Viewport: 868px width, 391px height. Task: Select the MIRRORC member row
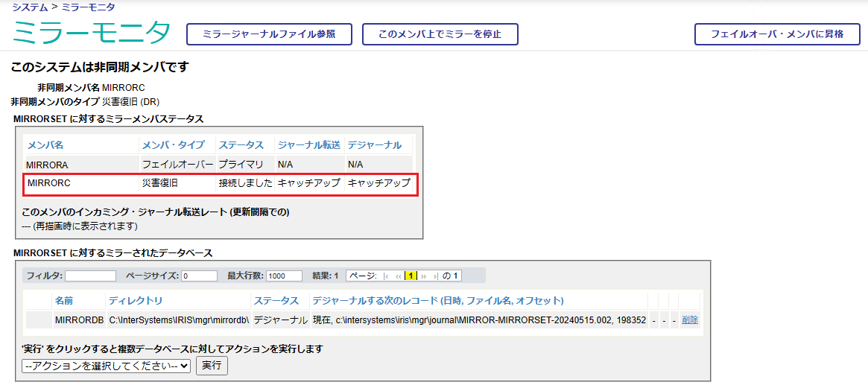[x=220, y=183]
